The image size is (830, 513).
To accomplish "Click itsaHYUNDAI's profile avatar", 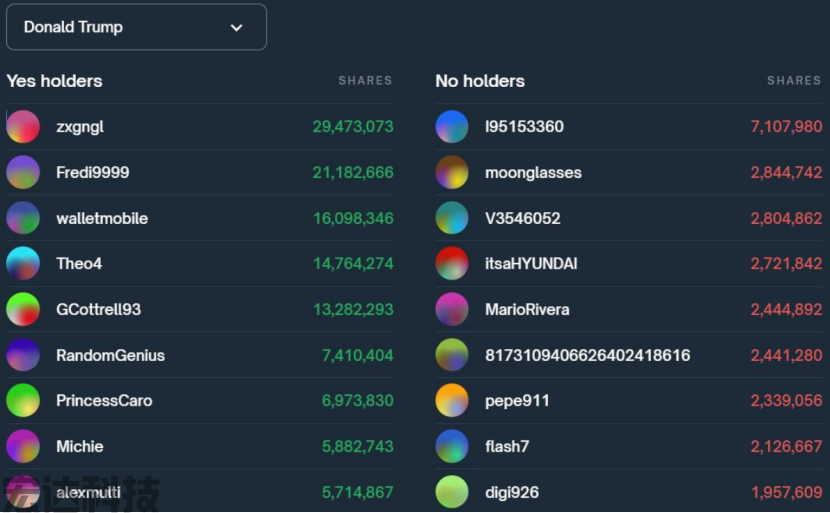I will [452, 264].
